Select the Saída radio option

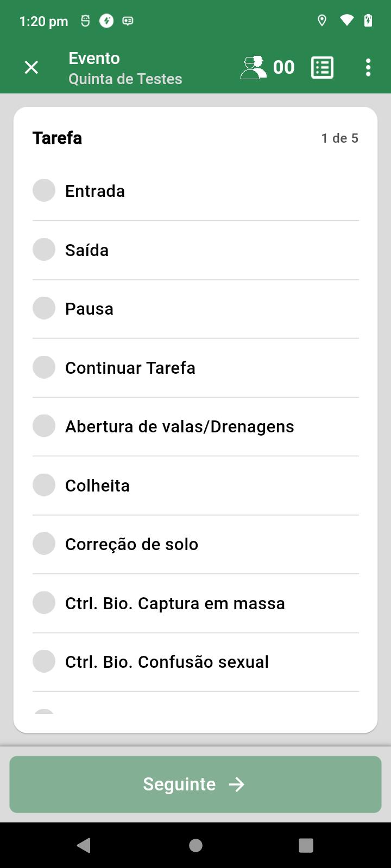click(x=44, y=250)
